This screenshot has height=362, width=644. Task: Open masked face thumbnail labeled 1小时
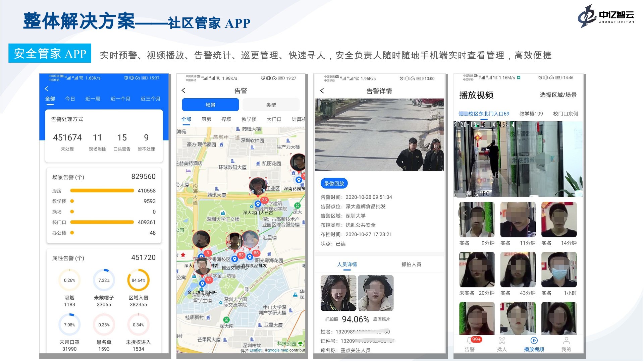tap(559, 269)
